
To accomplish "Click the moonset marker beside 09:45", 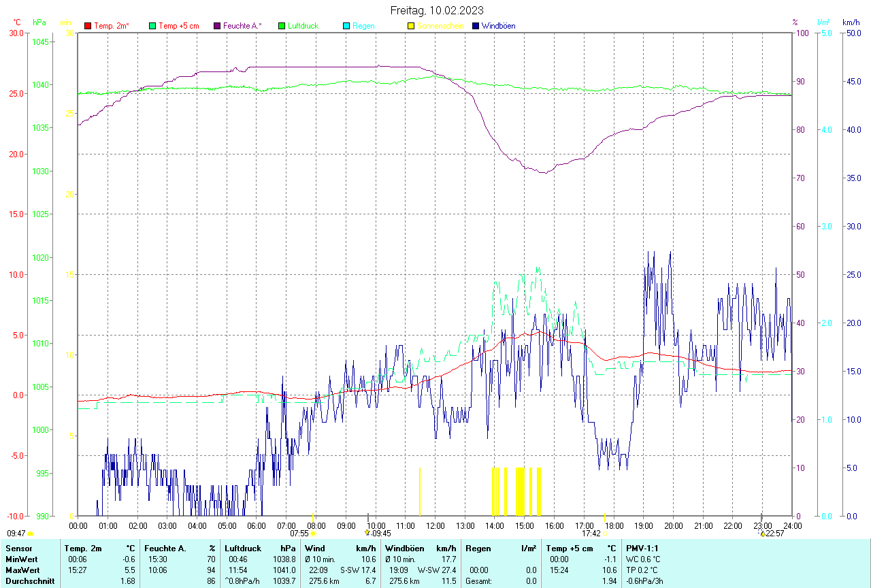I will coord(367,533).
